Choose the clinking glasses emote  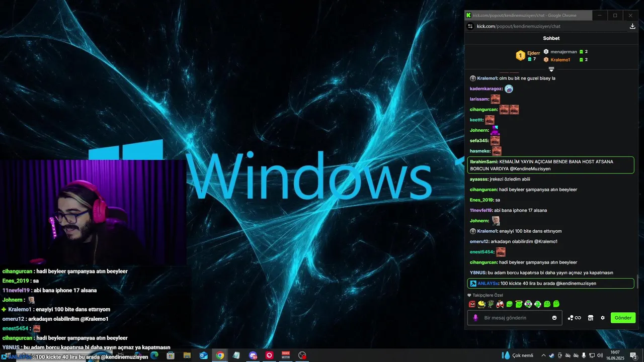500,304
